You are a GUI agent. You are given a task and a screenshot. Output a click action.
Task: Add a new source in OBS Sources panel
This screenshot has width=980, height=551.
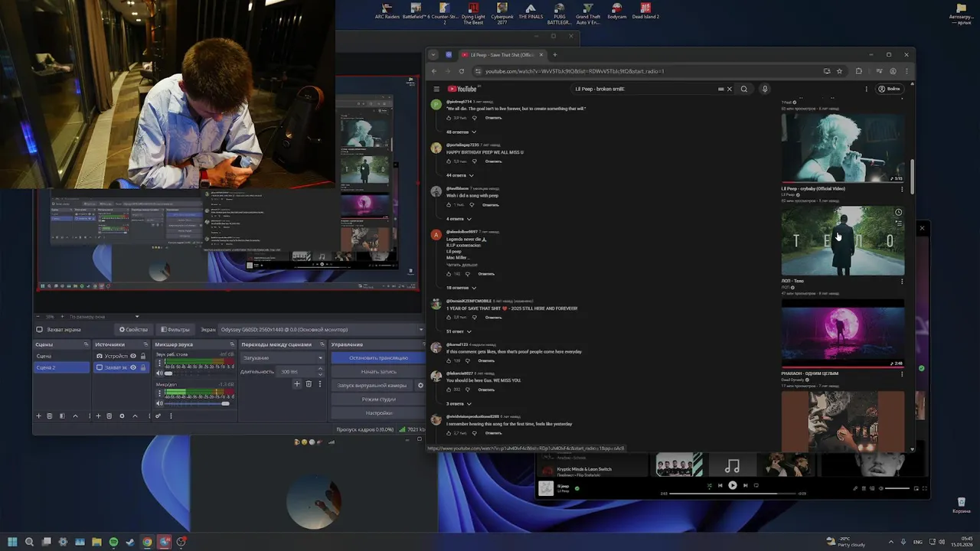pyautogui.click(x=98, y=416)
